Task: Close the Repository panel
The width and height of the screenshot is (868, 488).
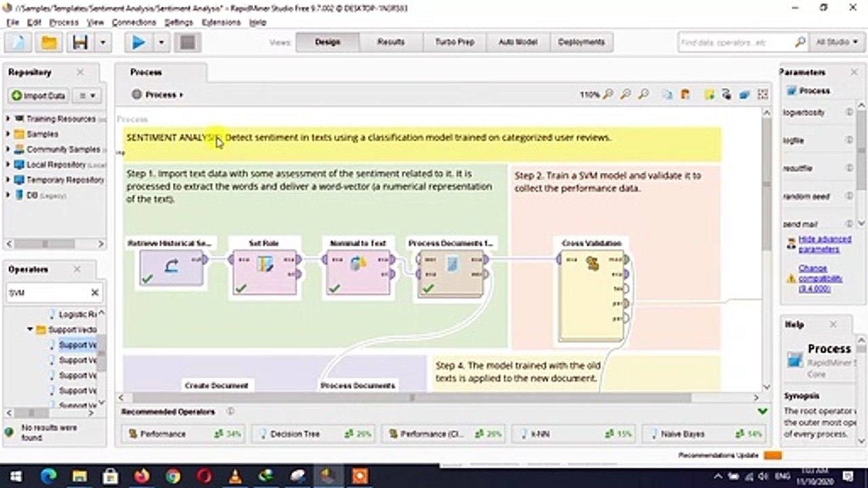Action: (80, 72)
